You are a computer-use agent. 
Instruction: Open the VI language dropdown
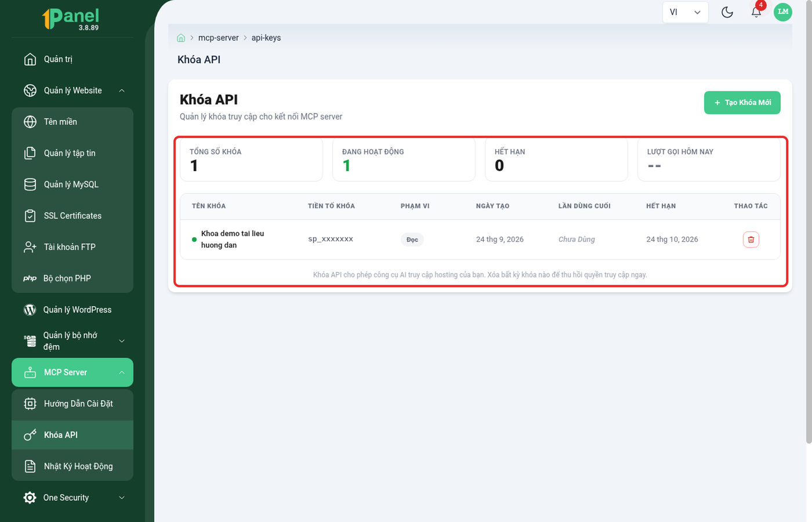[x=686, y=12]
